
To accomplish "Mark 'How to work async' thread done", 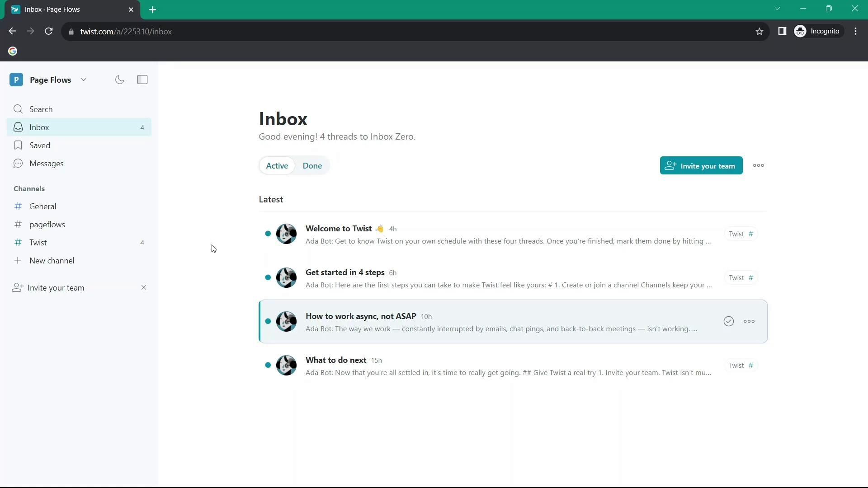I will tap(728, 321).
